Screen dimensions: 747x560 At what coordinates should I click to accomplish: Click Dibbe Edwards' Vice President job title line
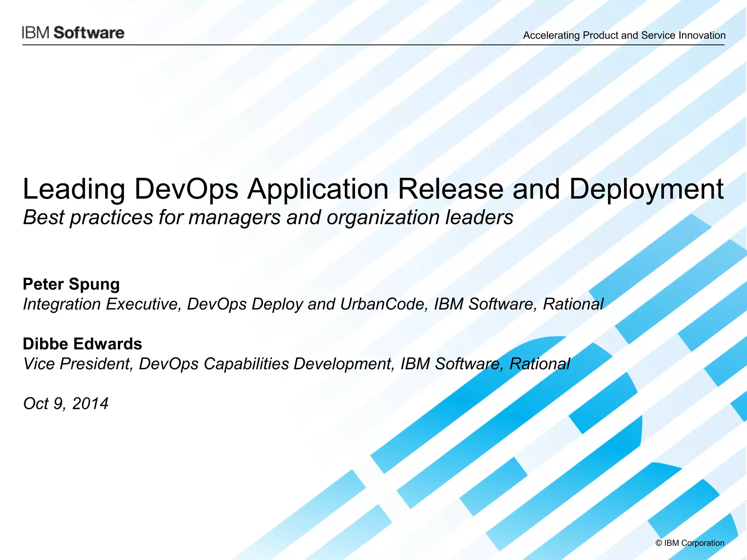296,364
